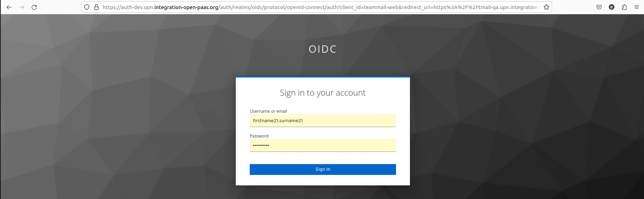Open the Firefox account B avatar
Viewport: 644px width, 199px height.
tap(612, 7)
